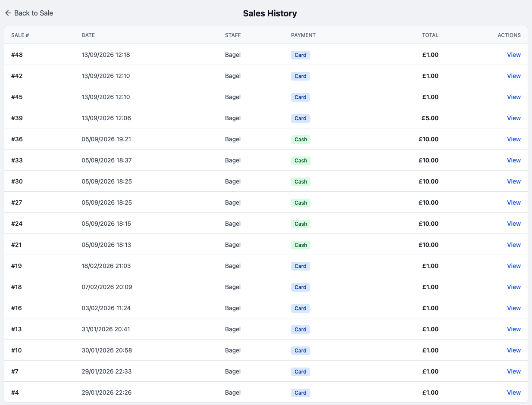This screenshot has height=405, width=532.
Task: Click Card badge on sale #19
Action: (x=300, y=266)
